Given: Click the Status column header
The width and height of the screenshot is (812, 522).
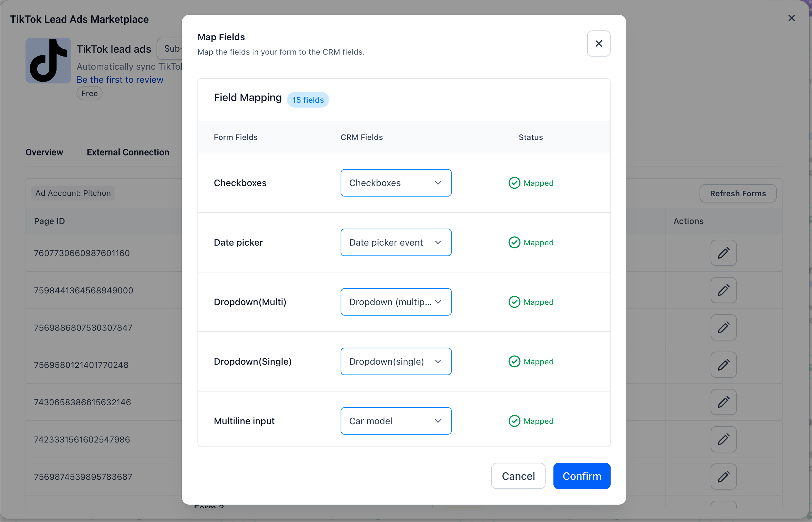Looking at the screenshot, I should (x=531, y=137).
